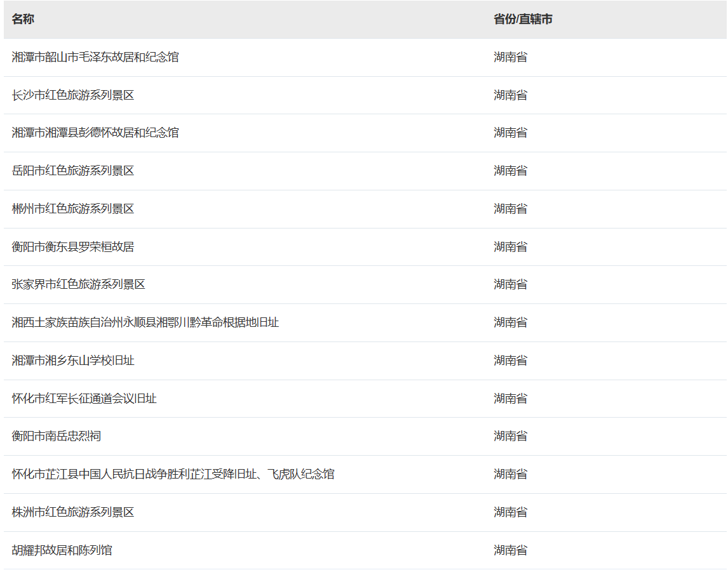This screenshot has width=728, height=570.
Task: Select 怀化市芷江县…飞虎队纪念馆 name cell
Action: click(x=173, y=474)
